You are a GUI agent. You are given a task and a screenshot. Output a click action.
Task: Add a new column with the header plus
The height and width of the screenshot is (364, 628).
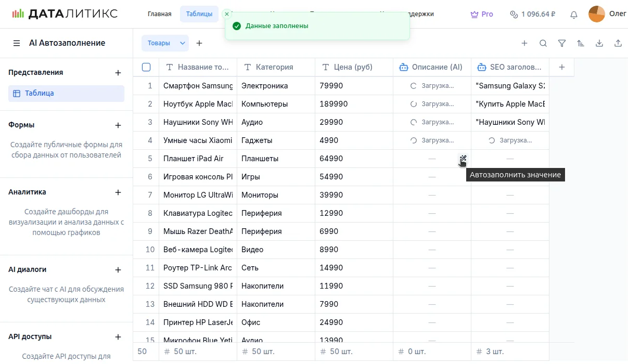[561, 67]
